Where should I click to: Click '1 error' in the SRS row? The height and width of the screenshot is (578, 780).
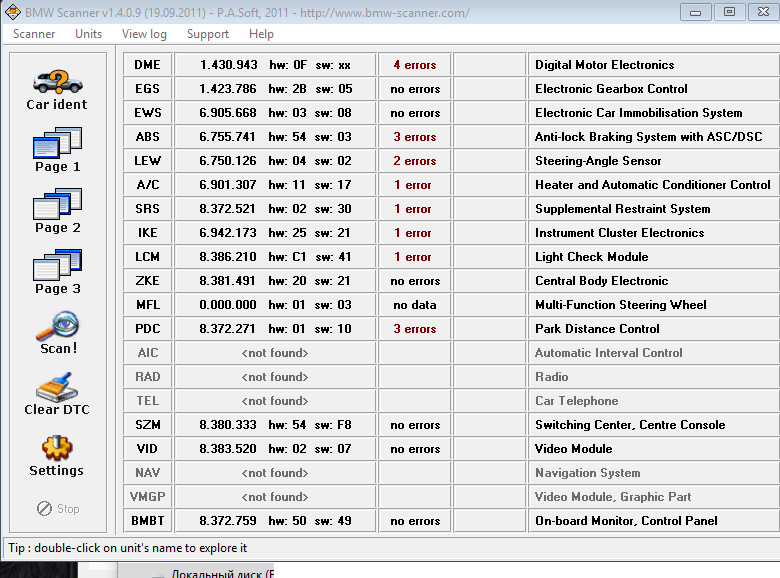click(x=415, y=208)
